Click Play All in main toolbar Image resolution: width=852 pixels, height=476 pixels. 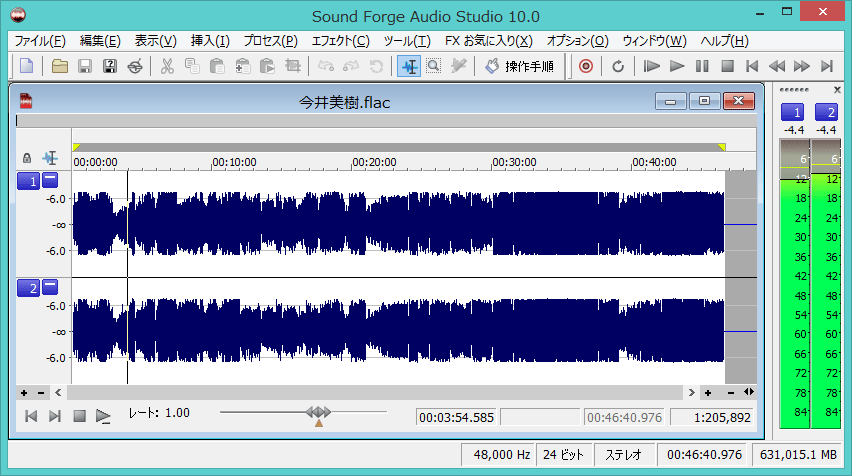point(651,66)
